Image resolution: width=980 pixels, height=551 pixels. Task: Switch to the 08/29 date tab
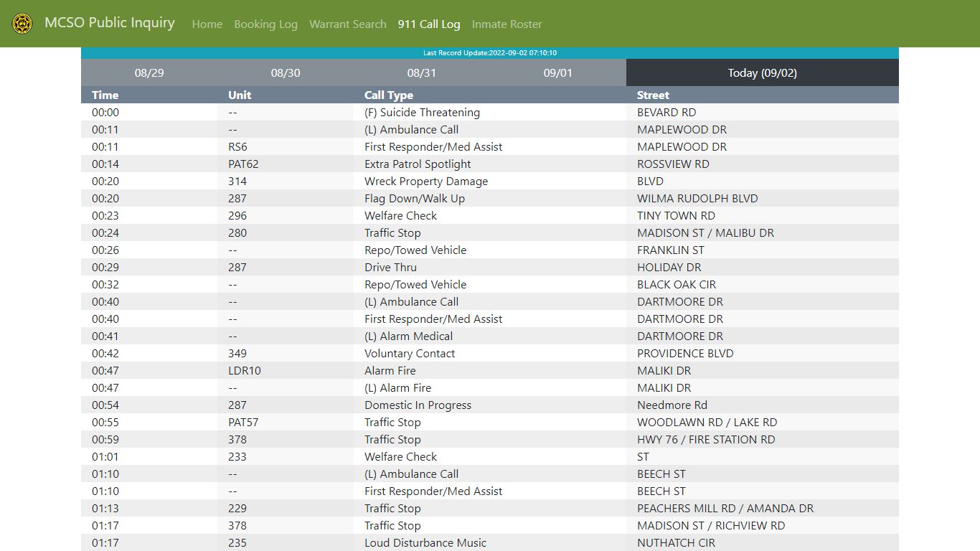tap(149, 72)
